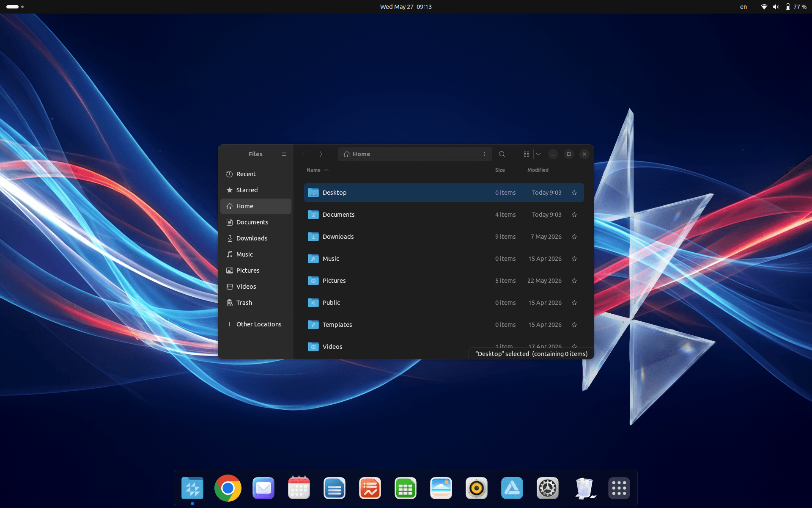
Task: Open the music player in dock
Action: tap(477, 488)
